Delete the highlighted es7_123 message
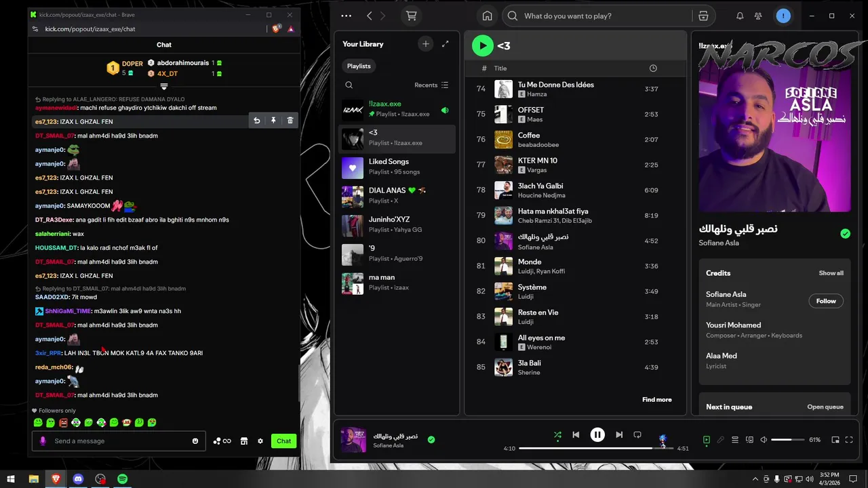The height and width of the screenshot is (488, 868). (x=290, y=121)
